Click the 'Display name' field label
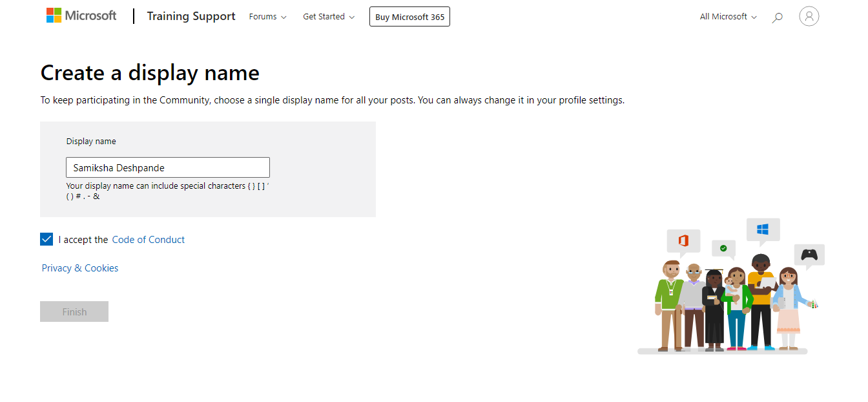 (x=91, y=141)
